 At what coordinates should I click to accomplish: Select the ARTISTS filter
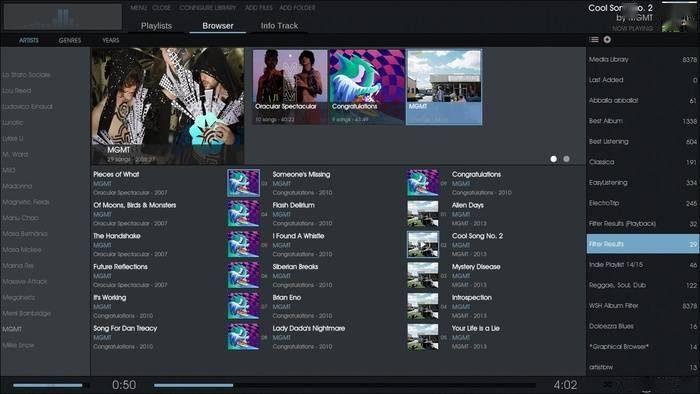pyautogui.click(x=29, y=40)
